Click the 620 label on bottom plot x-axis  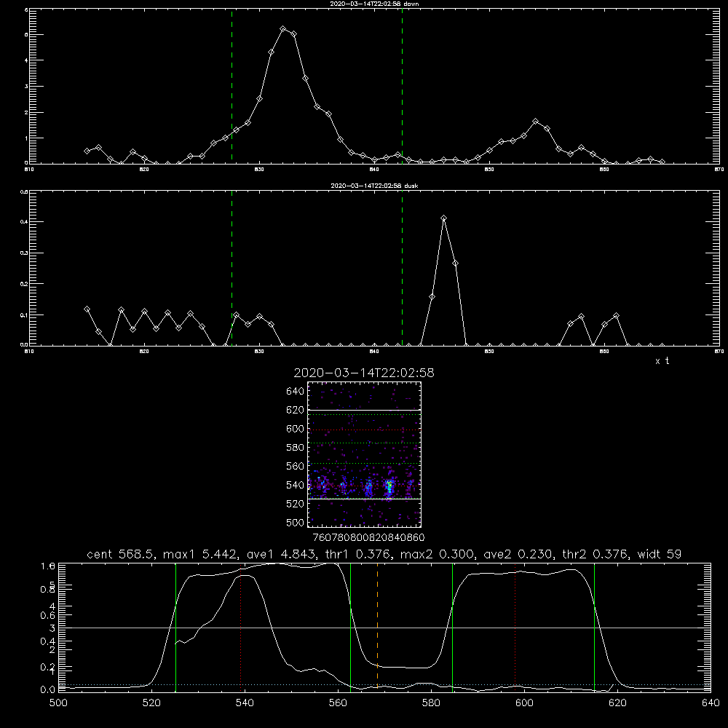[x=617, y=703]
